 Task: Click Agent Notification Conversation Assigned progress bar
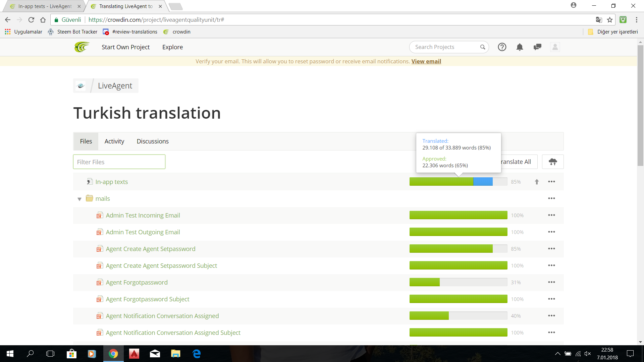click(458, 316)
